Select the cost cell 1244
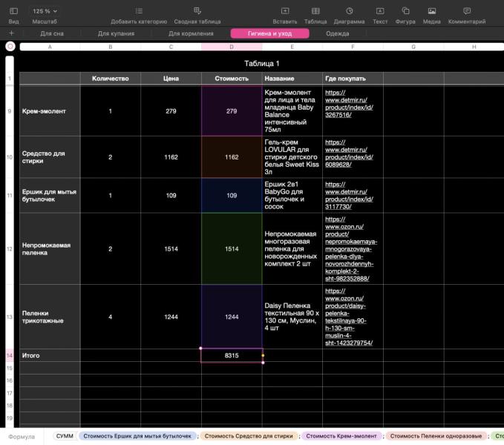 pos(232,317)
